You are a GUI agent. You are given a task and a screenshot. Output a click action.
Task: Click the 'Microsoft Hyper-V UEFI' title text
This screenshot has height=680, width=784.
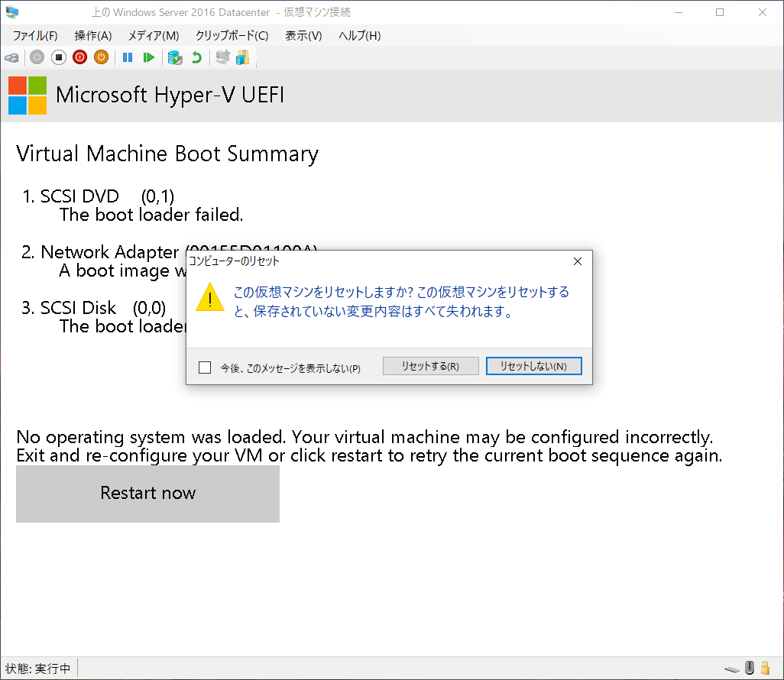click(x=170, y=95)
